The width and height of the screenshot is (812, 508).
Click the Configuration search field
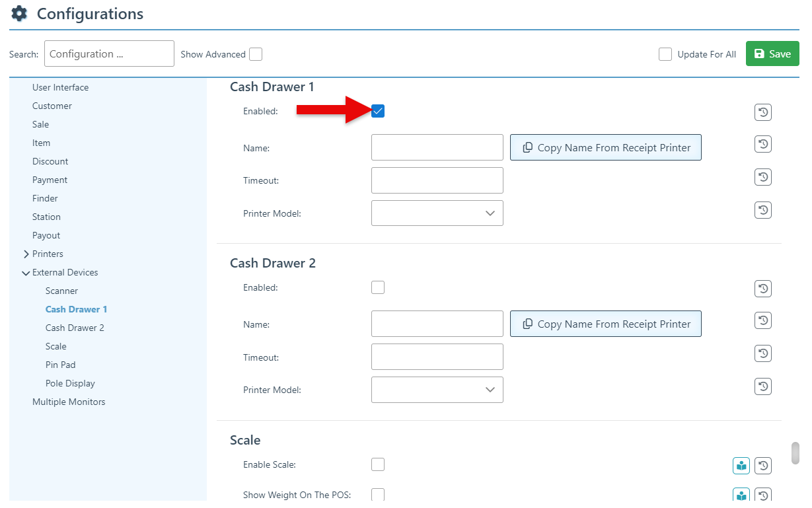click(109, 54)
